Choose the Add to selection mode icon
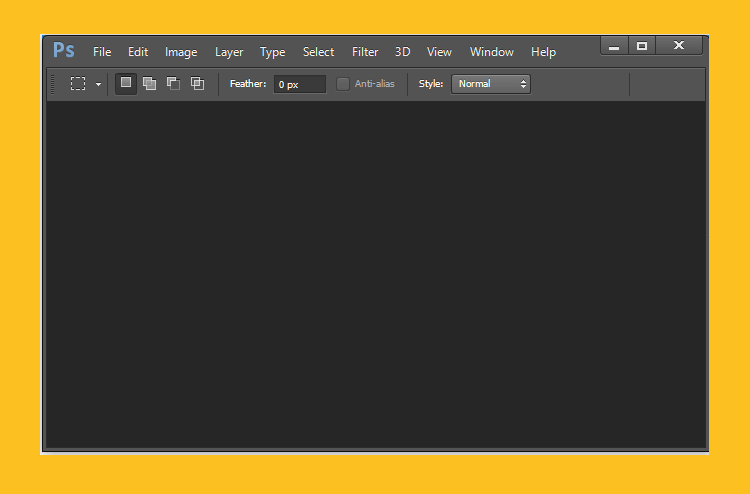 pos(150,84)
